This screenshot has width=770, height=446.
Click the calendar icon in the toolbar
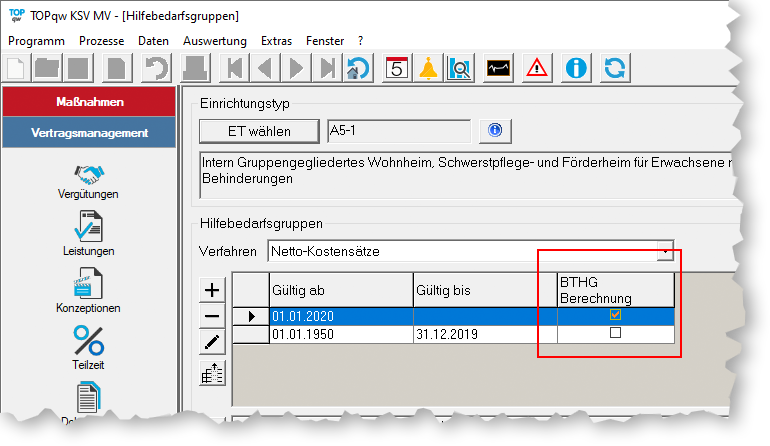(396, 68)
